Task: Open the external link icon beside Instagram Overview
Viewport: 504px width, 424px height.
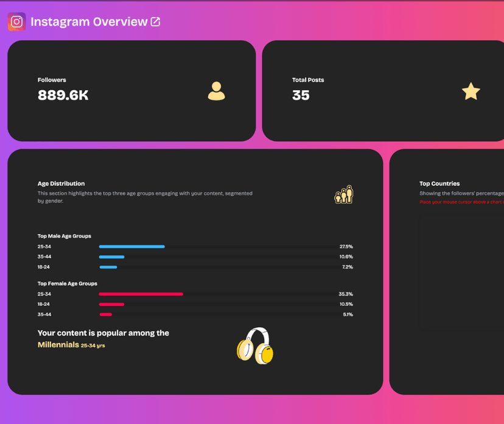Action: (155, 21)
